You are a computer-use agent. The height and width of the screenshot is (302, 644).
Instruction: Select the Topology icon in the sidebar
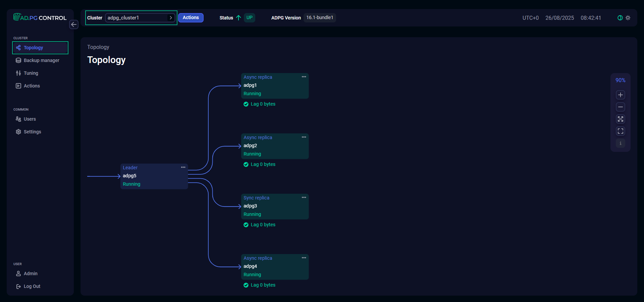[x=18, y=48]
